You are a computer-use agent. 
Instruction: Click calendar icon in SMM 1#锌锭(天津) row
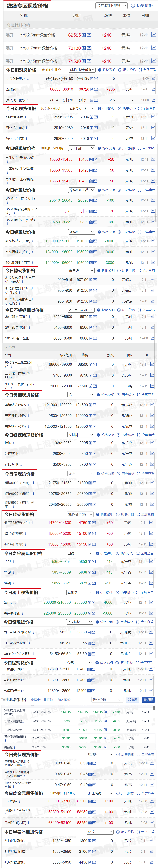coord(91,200)
